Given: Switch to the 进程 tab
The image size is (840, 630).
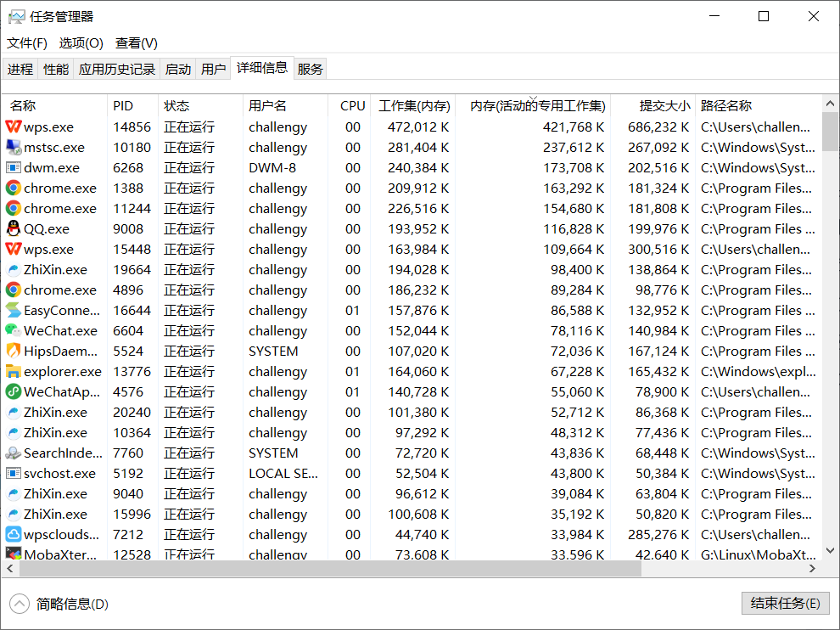Looking at the screenshot, I should 20,69.
